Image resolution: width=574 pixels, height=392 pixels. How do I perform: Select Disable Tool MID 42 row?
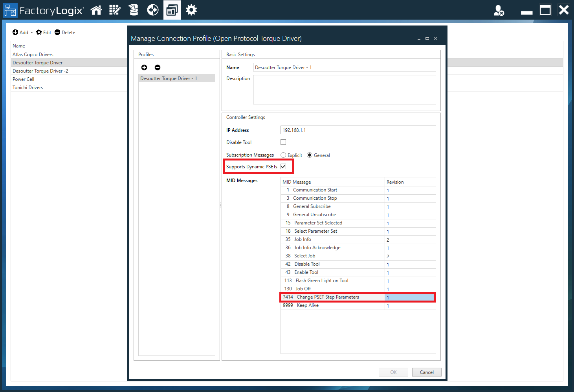coord(358,264)
